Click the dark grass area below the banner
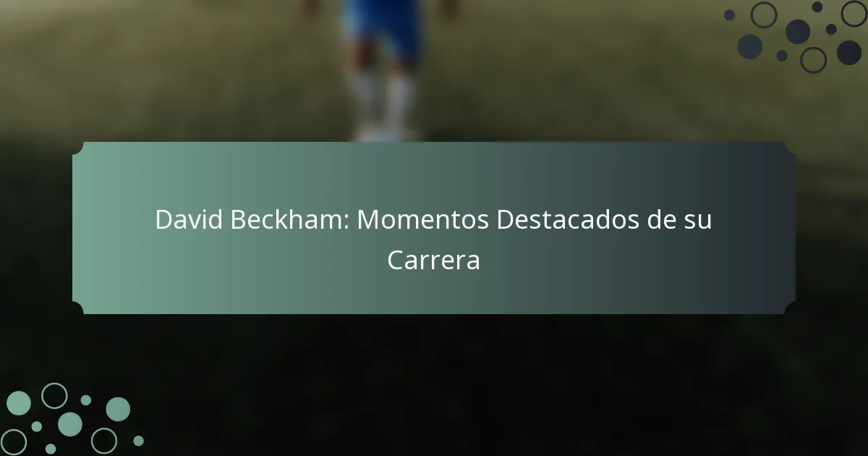Screen dimensions: 868x456 434,384
